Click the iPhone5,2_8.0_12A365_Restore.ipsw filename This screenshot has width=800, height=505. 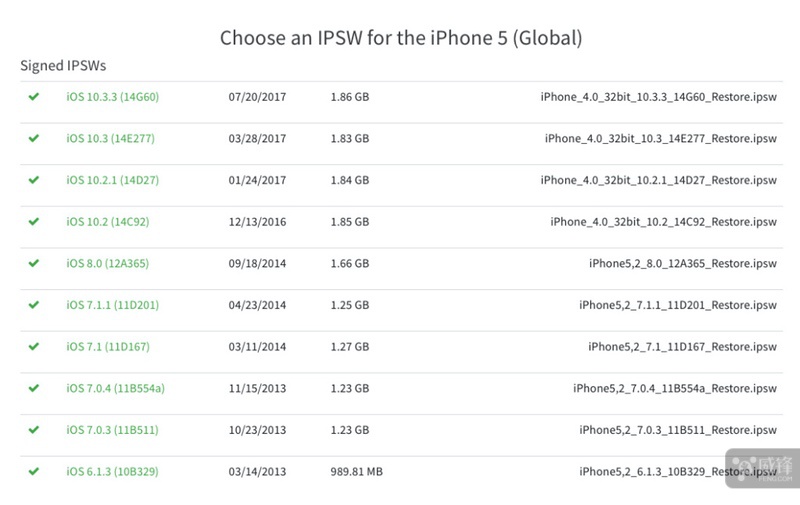click(683, 263)
